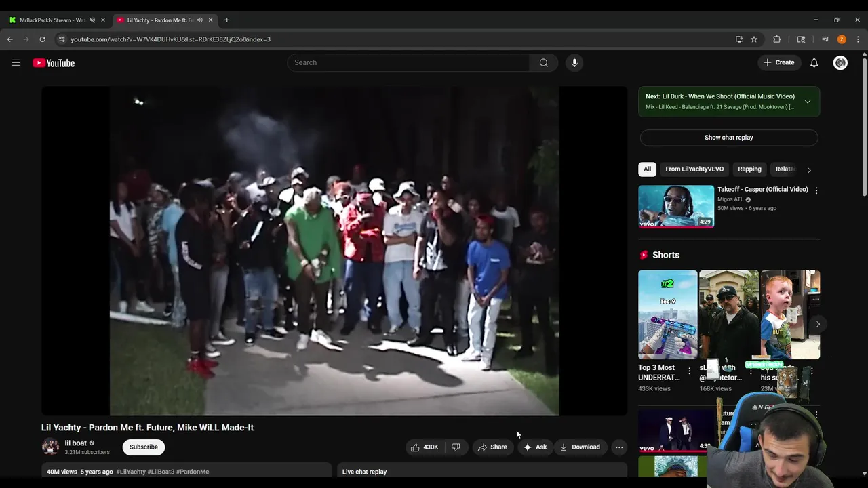Install app icon in the address bar
Viewport: 868px width, 488px height.
tap(739, 39)
